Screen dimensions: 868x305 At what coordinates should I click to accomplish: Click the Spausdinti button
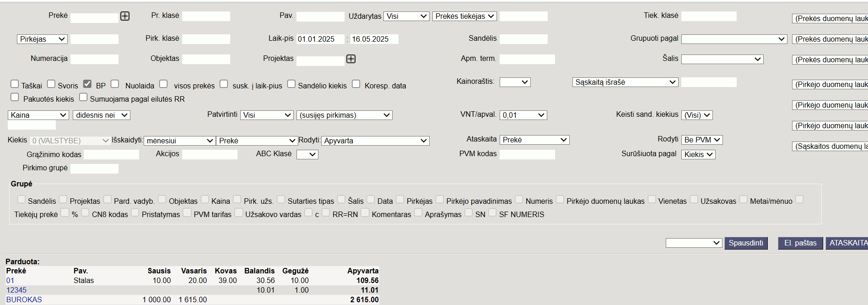tap(745, 243)
